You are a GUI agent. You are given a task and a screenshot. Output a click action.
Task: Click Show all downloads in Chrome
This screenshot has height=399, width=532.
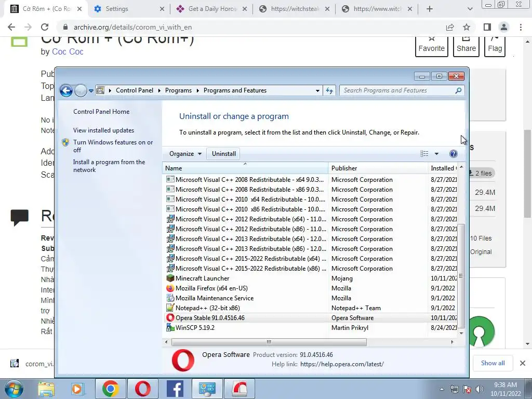point(493,363)
